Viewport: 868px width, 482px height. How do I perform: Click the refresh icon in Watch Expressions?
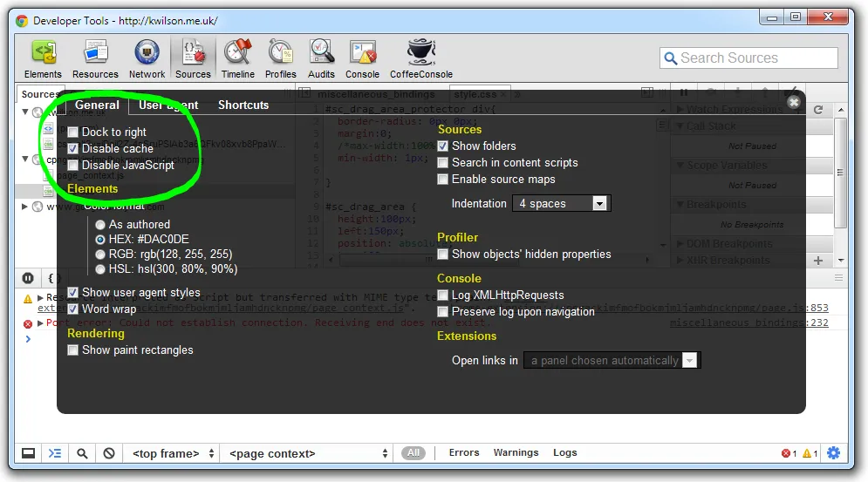point(818,110)
